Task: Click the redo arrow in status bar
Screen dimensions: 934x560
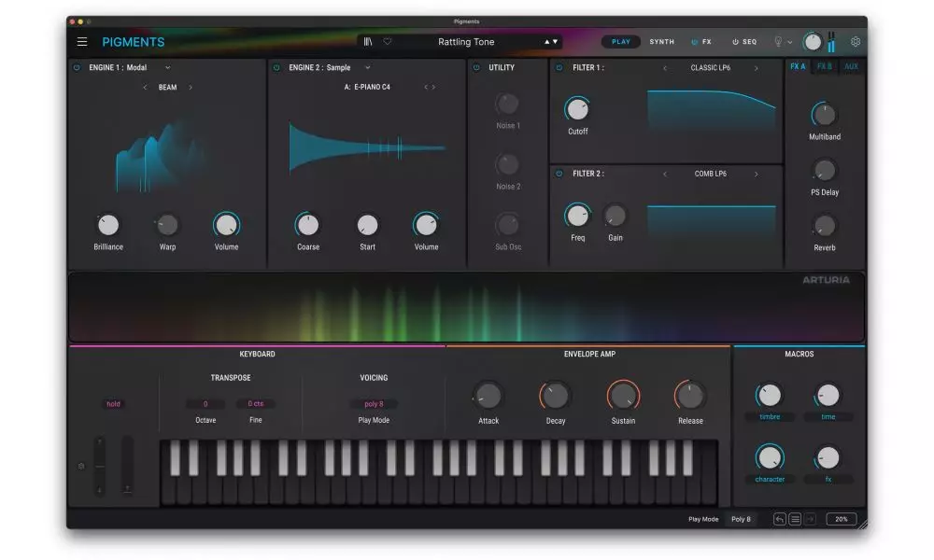Action: (x=810, y=519)
